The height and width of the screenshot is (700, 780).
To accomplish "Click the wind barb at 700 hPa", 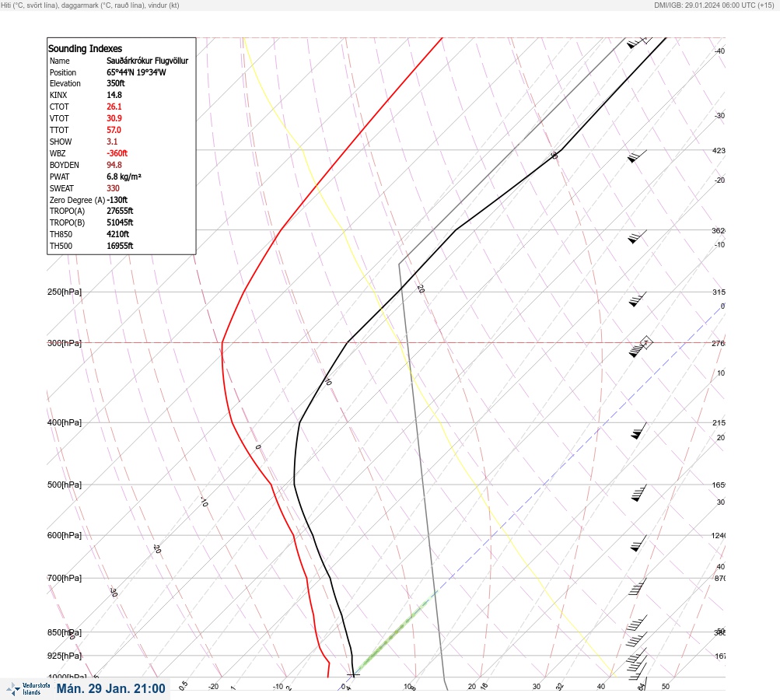I will pos(637,586).
